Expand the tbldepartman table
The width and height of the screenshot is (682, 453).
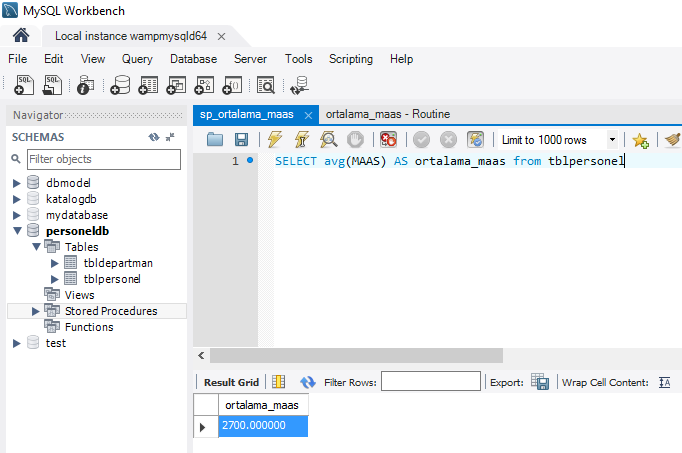54,263
